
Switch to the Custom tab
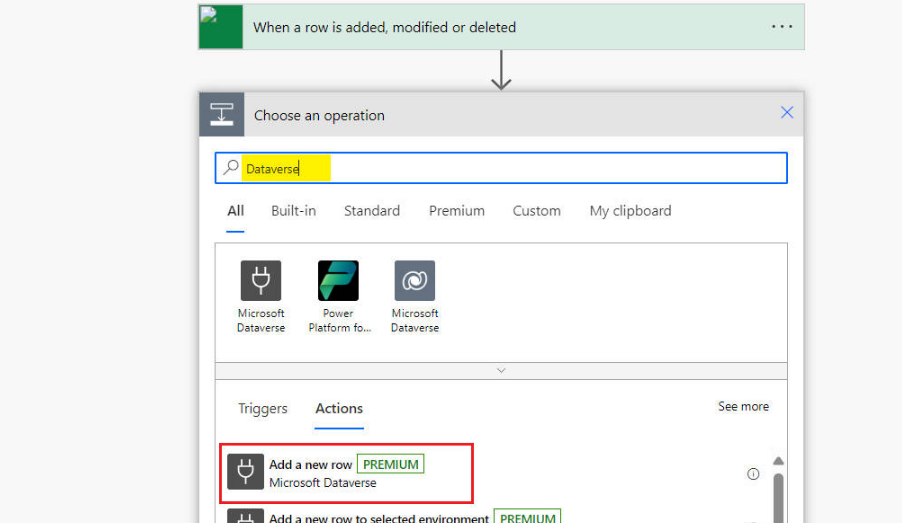click(536, 211)
